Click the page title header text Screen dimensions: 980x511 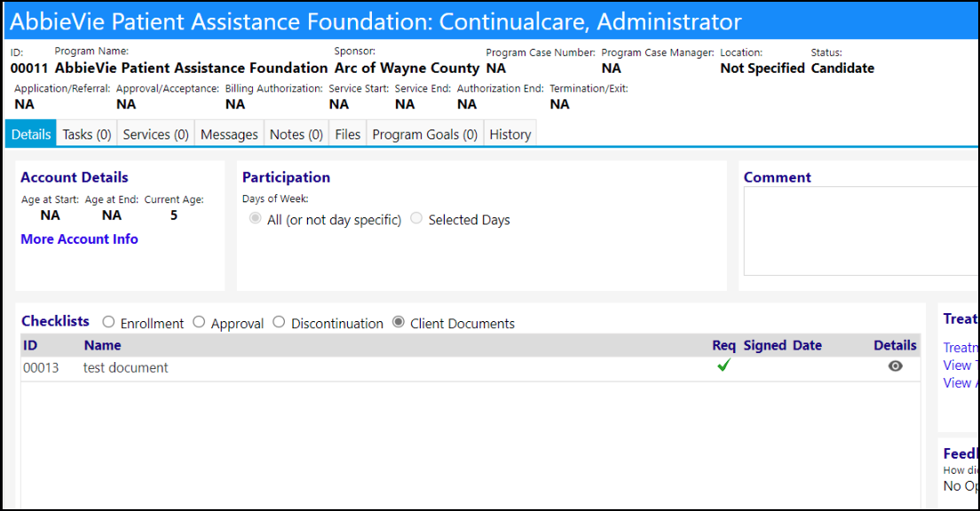[x=375, y=22]
